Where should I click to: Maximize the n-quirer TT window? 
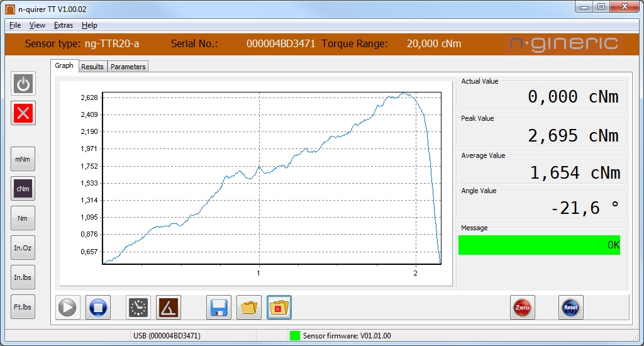point(601,6)
